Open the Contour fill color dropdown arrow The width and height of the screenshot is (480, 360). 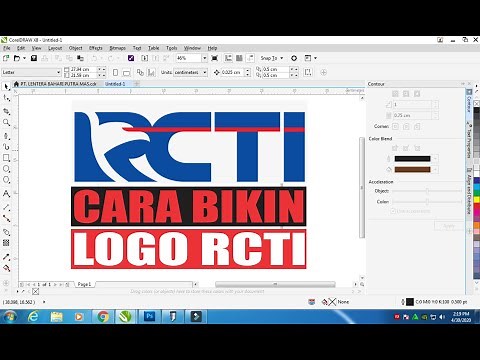tap(435, 170)
